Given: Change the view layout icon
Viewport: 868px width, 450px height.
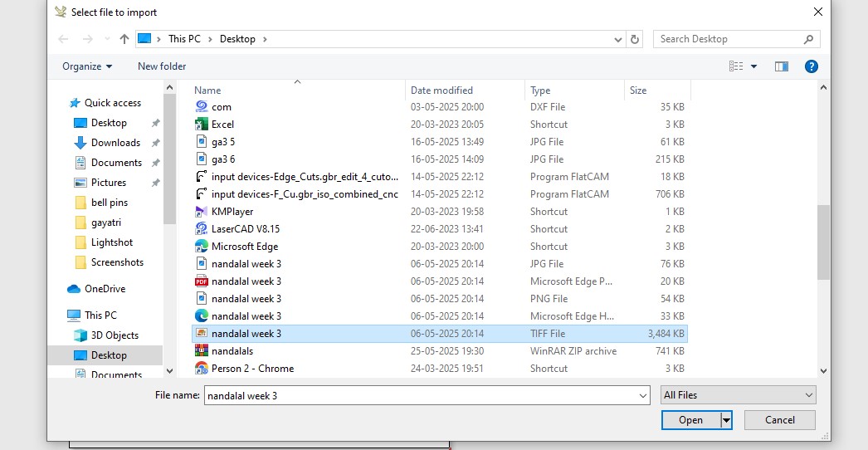Looking at the screenshot, I should click(736, 66).
